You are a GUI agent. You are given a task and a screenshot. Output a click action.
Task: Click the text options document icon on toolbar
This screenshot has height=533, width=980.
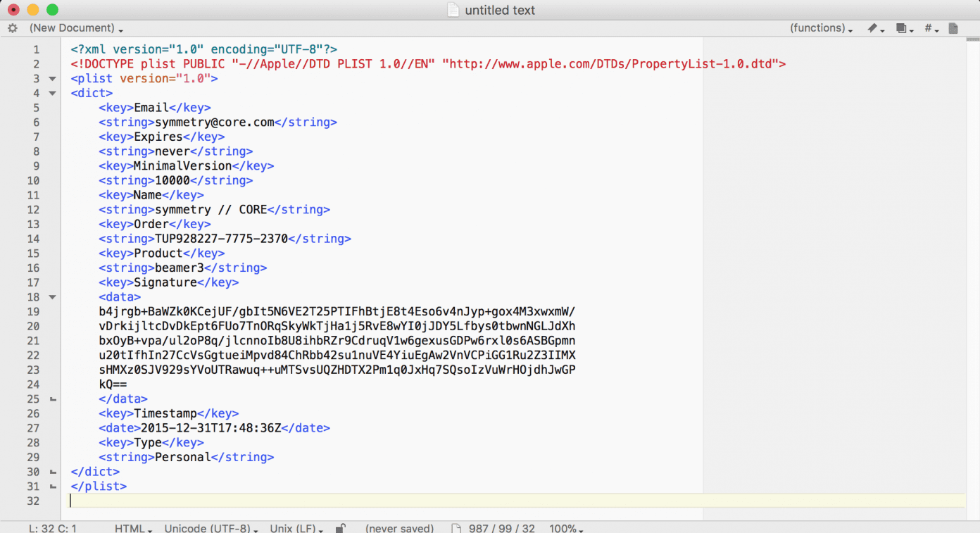954,27
